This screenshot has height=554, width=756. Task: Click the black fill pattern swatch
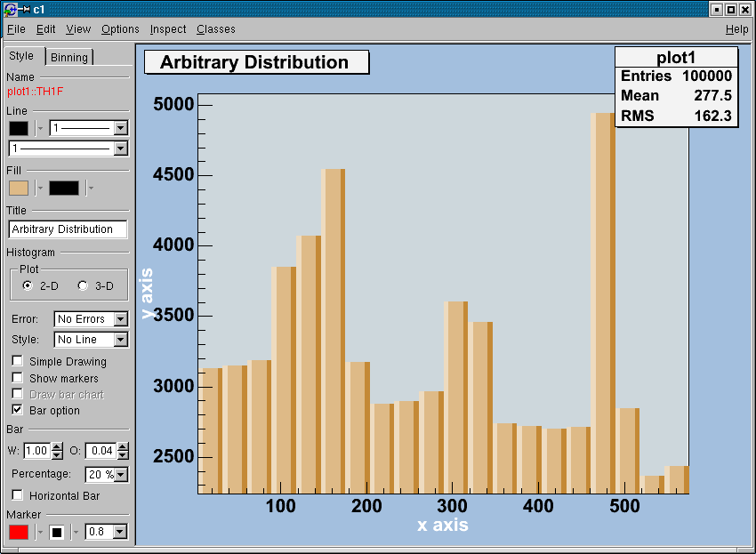click(63, 188)
